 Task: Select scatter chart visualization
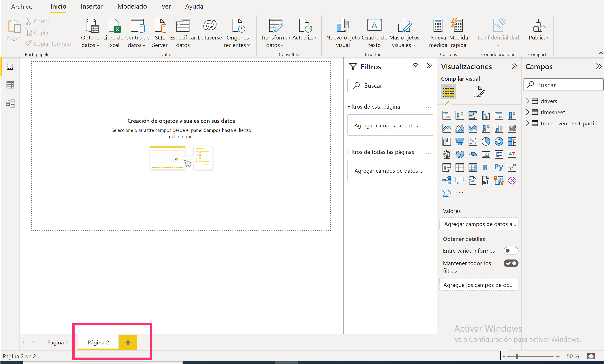473,141
